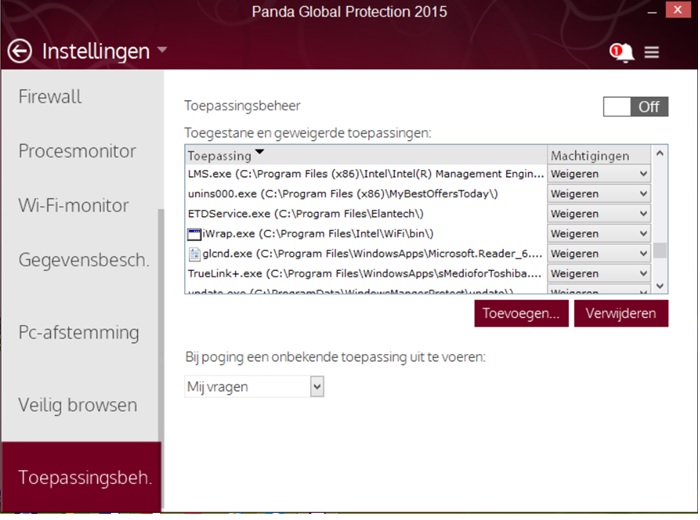Open Weigeren dropdown for ETDService.exe
700x520 pixels.
(x=599, y=214)
